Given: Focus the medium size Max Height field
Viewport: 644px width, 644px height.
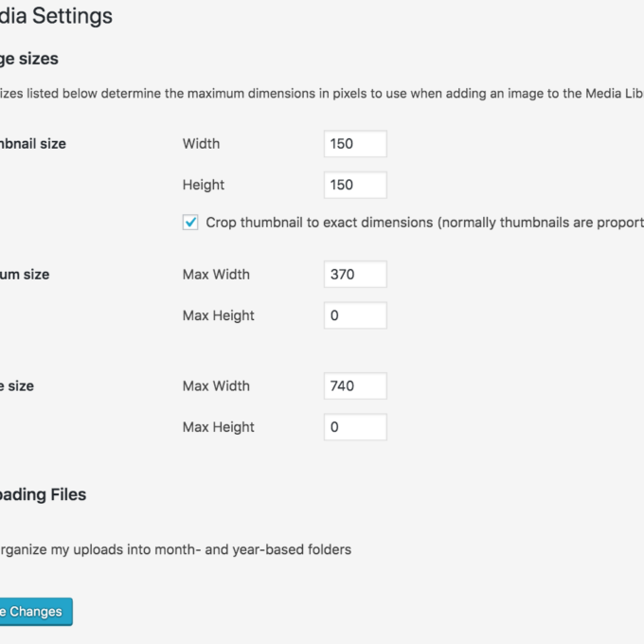Looking at the screenshot, I should 354,315.
